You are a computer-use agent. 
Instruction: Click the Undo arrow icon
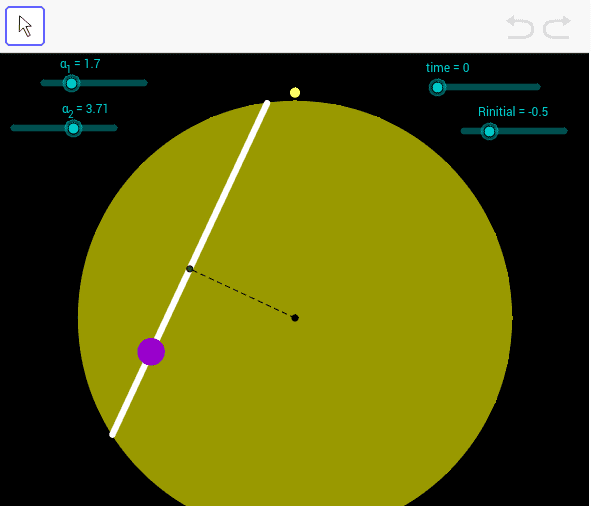[520, 27]
